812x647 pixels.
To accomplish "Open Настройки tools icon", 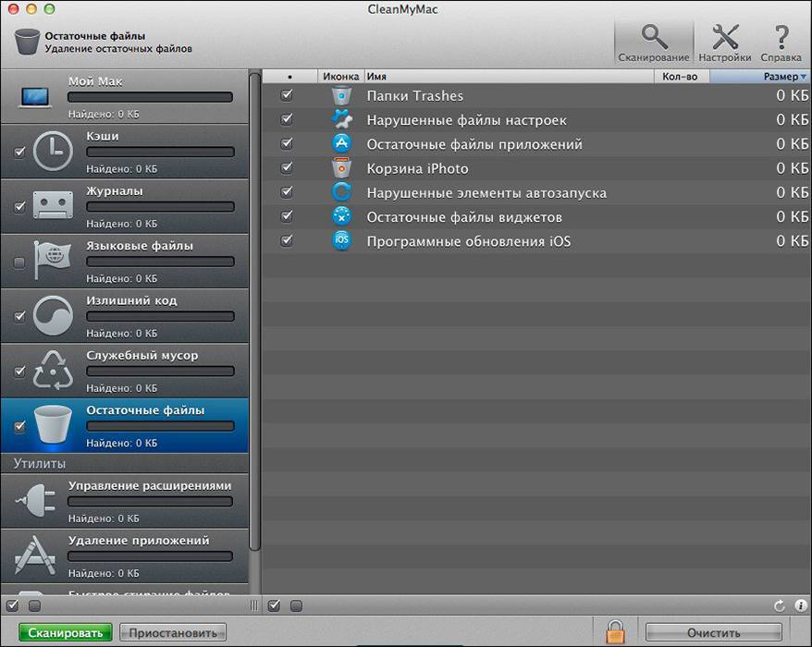I will coord(724,42).
